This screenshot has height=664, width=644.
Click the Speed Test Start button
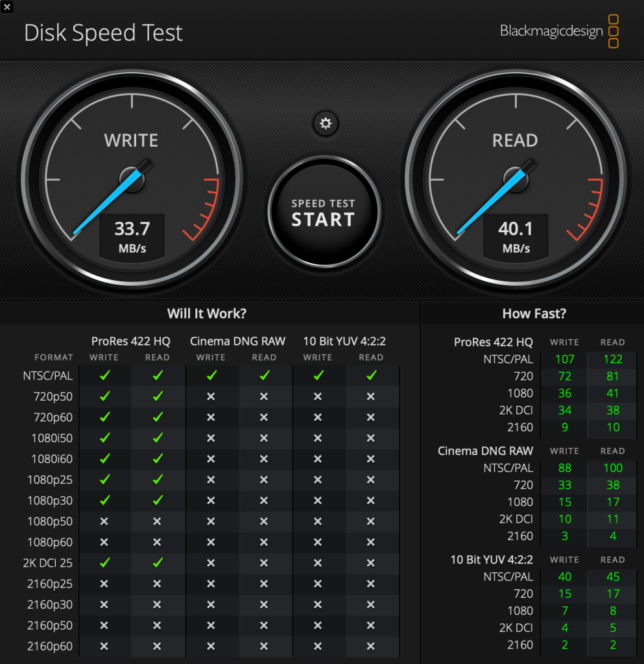pyautogui.click(x=324, y=212)
